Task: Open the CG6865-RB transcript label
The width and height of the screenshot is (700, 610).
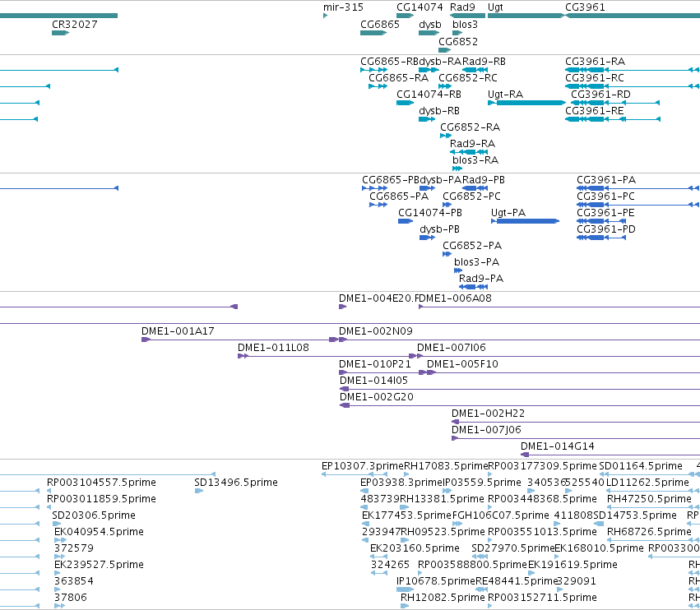Action: pyautogui.click(x=389, y=61)
